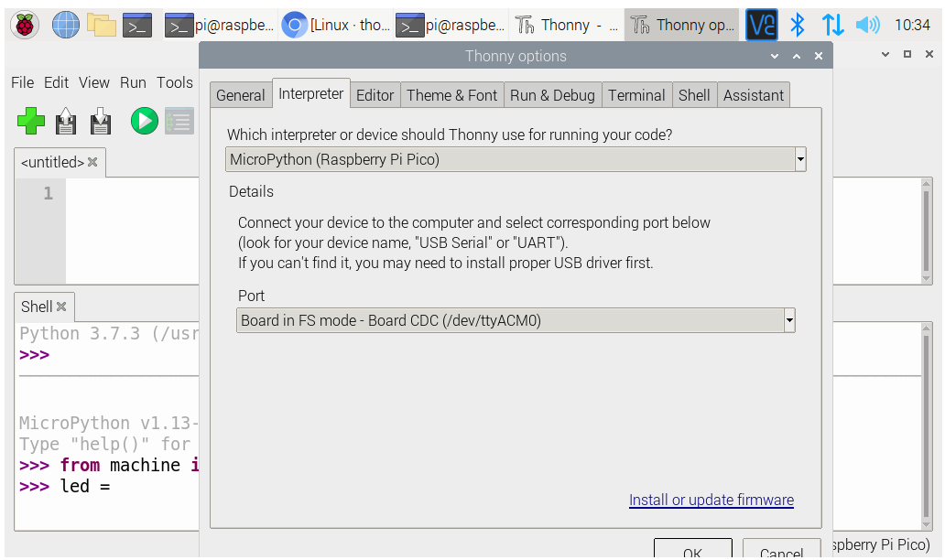This screenshot has height=560, width=945.
Task: Confirm options with the OK button
Action: tap(693, 550)
